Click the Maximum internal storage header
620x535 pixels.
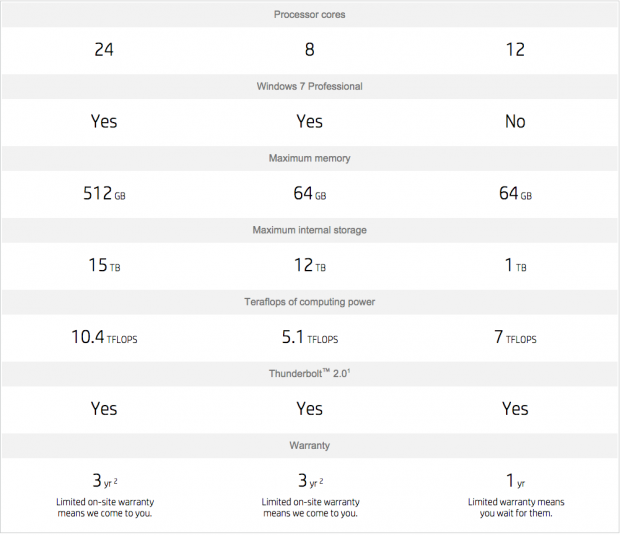310,230
